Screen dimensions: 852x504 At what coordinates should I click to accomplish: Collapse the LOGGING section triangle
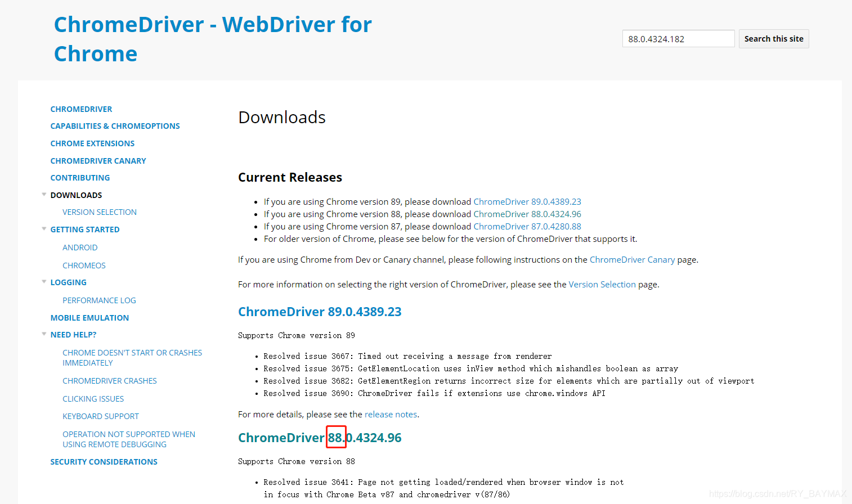pos(44,282)
